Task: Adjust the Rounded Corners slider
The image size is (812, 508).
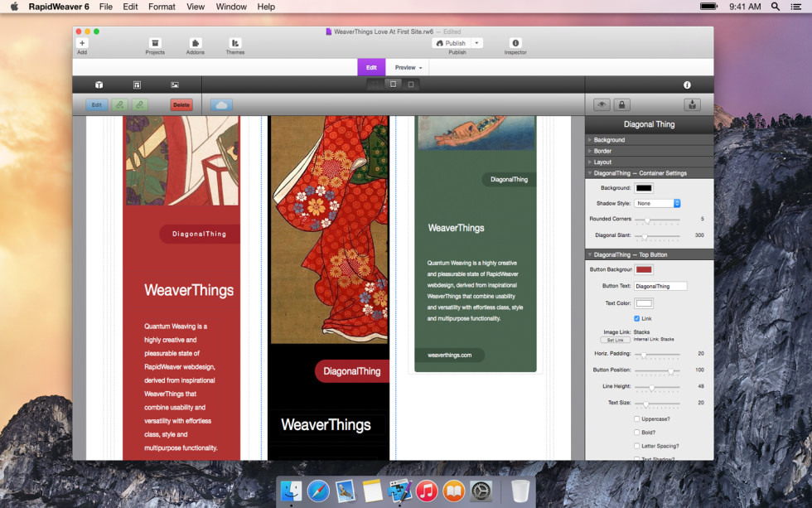Action: [x=657, y=220]
